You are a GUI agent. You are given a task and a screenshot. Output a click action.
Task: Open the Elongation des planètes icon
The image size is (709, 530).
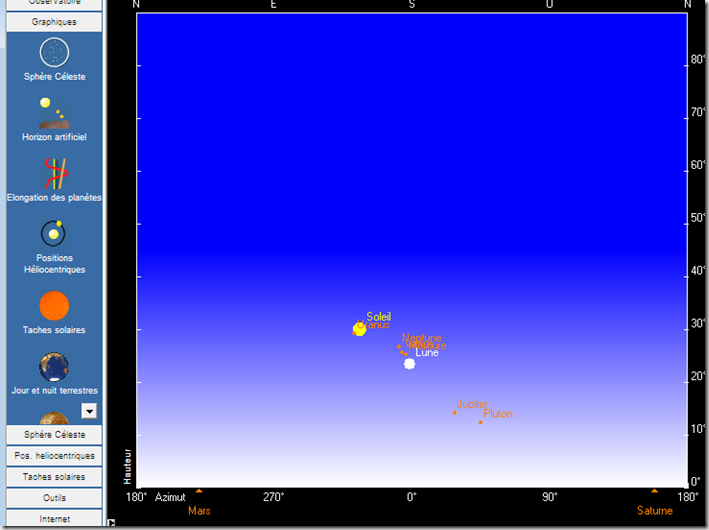tap(55, 173)
